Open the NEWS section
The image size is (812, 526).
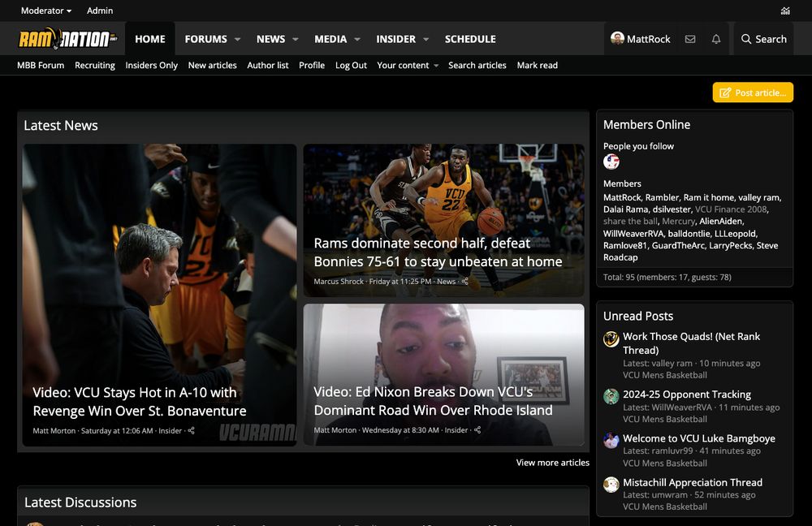270,39
